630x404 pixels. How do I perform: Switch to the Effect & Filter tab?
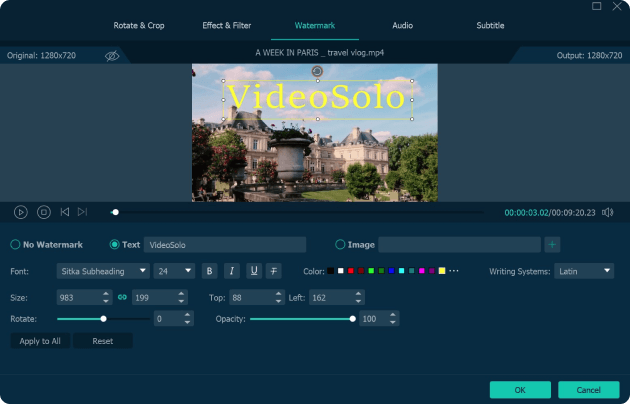(226, 25)
